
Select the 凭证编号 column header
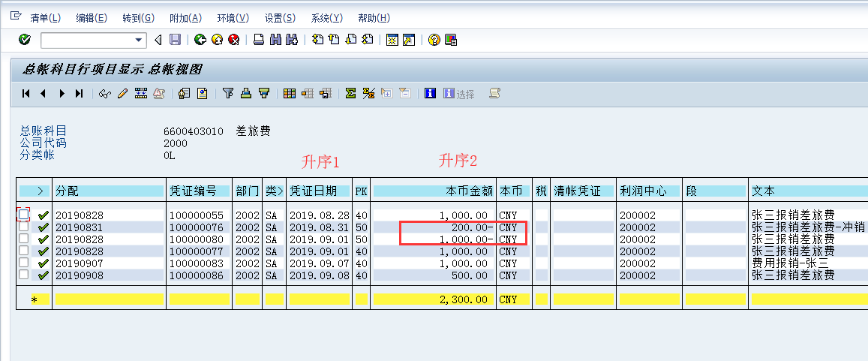click(200, 191)
